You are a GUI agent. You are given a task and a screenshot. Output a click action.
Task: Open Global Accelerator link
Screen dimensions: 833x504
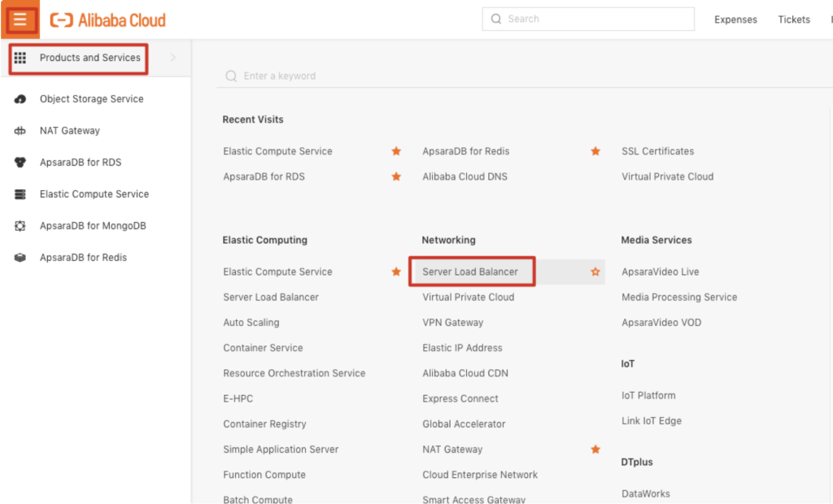pos(464,424)
